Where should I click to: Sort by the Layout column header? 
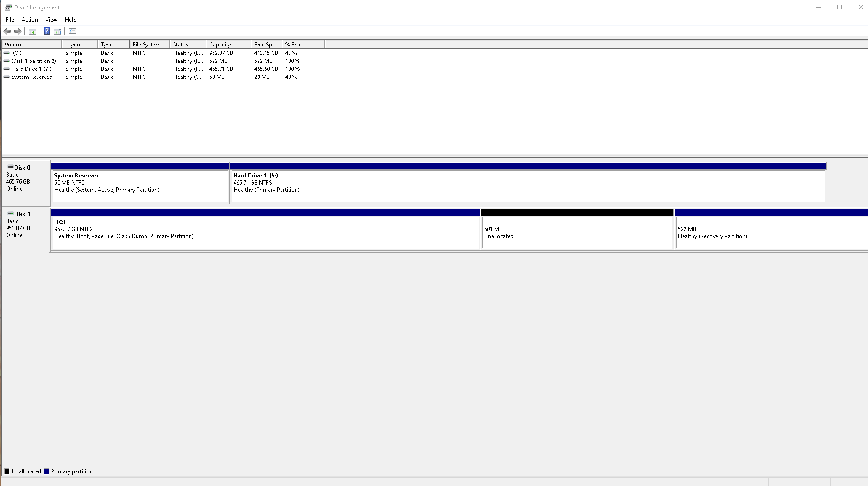pos(80,45)
